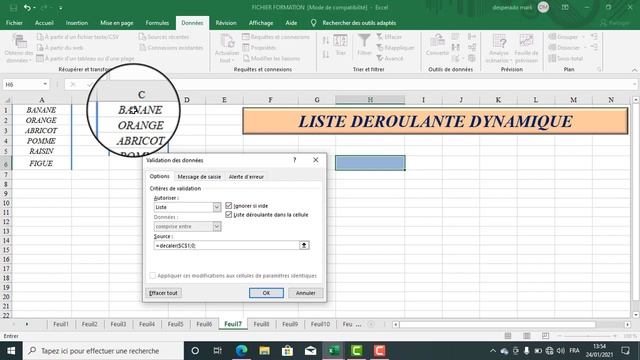The width and height of the screenshot is (640, 360).
Task: Open the Mail app in the taskbar
Action: [310, 351]
